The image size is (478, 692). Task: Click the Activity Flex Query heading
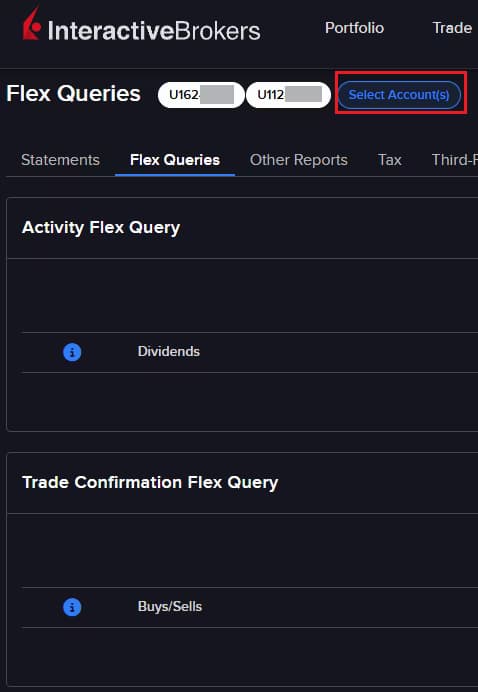coord(101,228)
